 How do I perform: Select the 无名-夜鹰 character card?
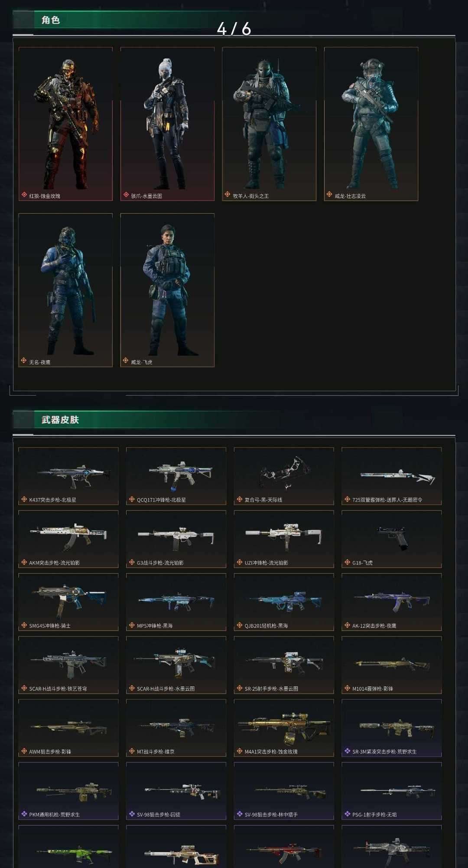tap(65, 290)
